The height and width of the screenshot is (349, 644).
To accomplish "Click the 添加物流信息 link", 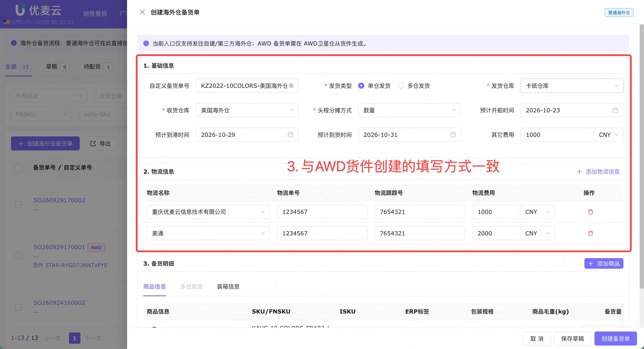I will click(598, 172).
